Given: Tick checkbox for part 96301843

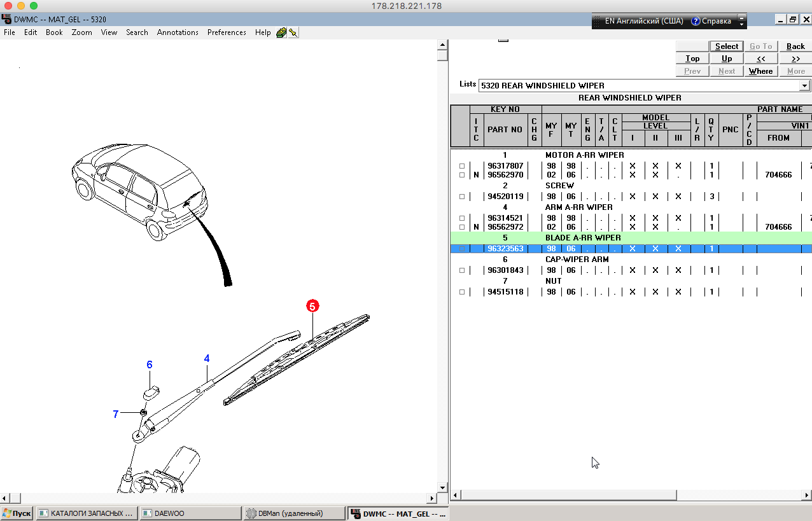Looking at the screenshot, I should pyautogui.click(x=462, y=271).
